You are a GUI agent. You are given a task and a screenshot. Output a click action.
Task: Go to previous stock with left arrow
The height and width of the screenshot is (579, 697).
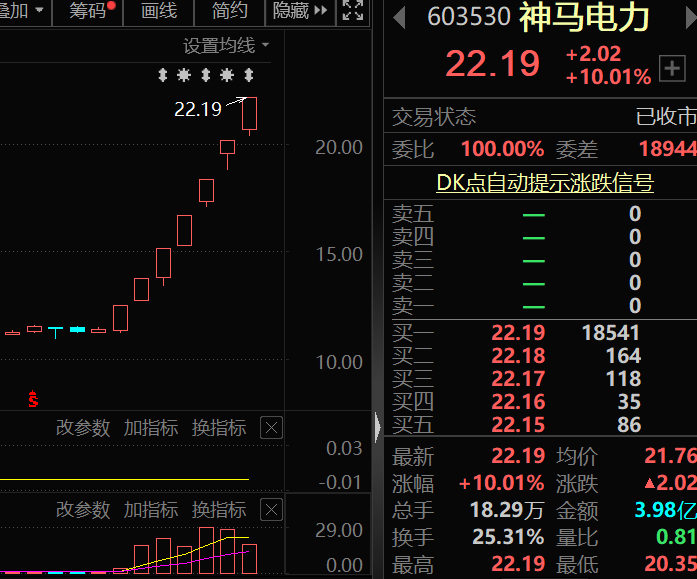399,17
